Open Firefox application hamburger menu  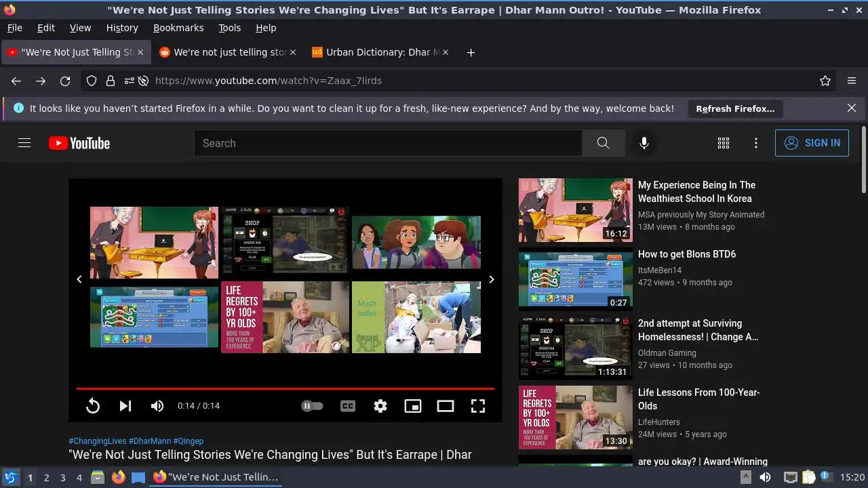click(852, 81)
